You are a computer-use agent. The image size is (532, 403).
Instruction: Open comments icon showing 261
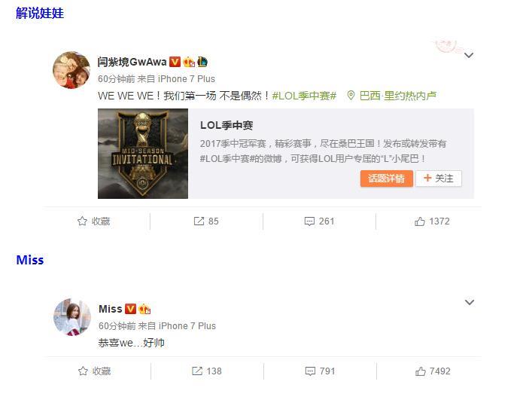pos(309,221)
